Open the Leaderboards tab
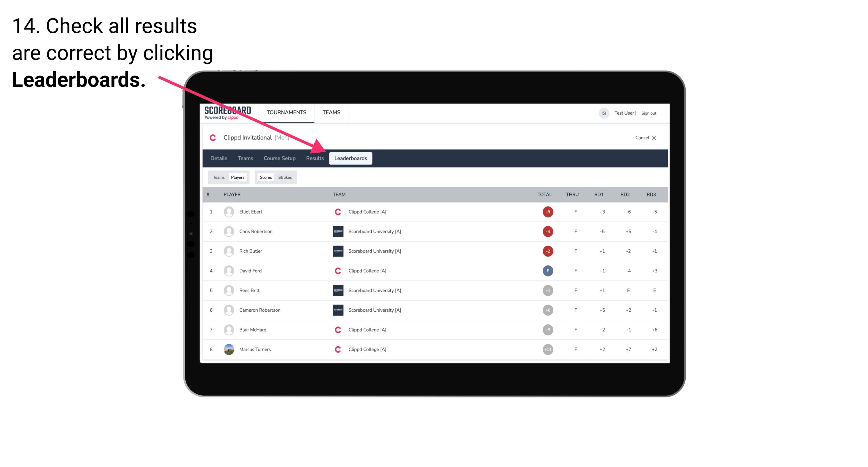 pos(351,159)
